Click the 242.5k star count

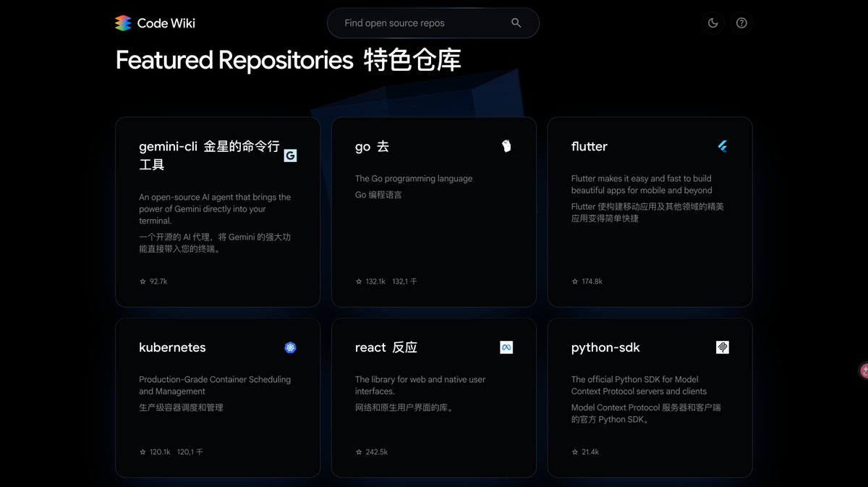point(377,452)
